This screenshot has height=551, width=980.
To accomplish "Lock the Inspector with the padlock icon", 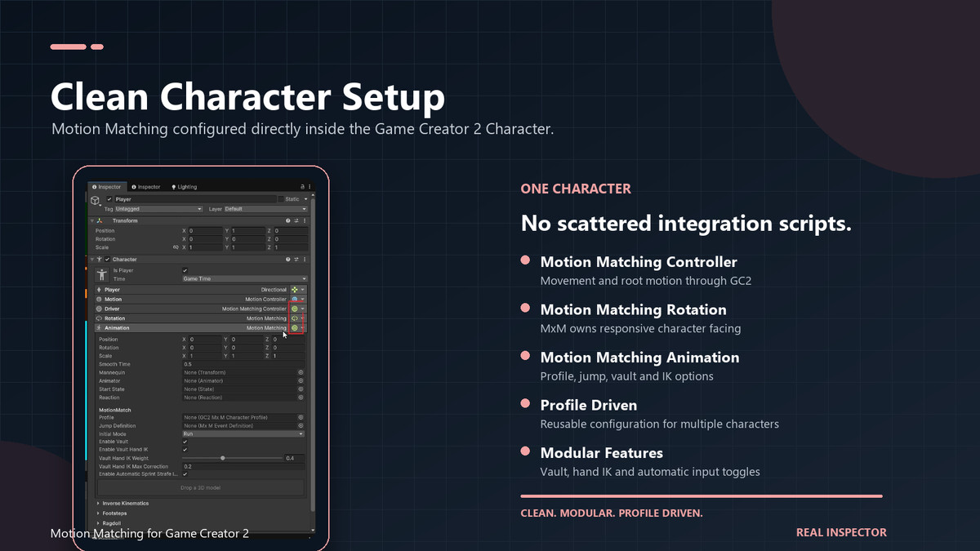I will (302, 187).
